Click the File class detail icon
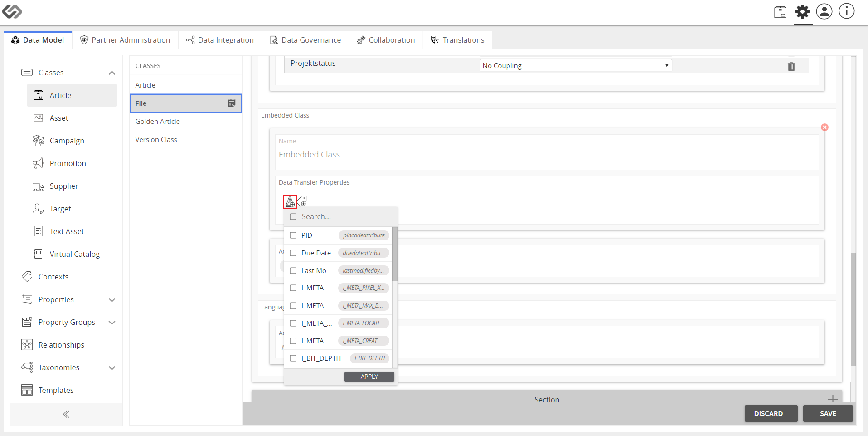The width and height of the screenshot is (868, 436). [x=232, y=103]
